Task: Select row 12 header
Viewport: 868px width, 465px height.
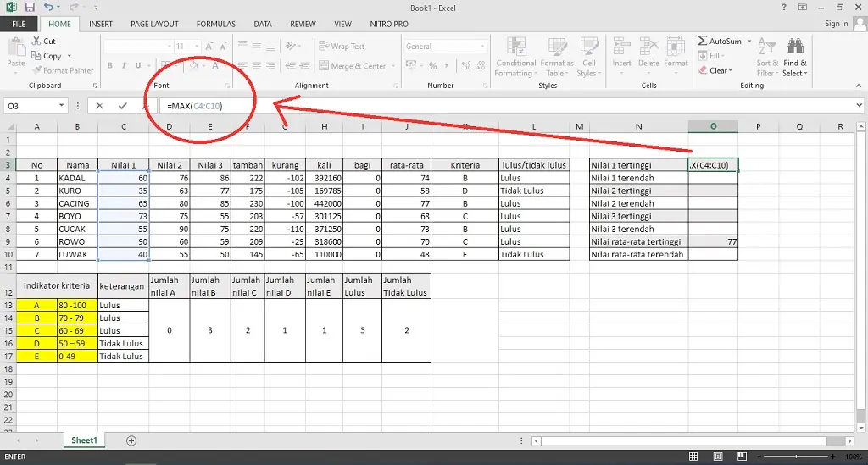Action: coord(8,285)
